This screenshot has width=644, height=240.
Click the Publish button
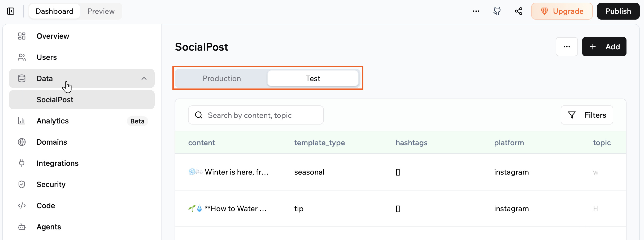(x=618, y=11)
